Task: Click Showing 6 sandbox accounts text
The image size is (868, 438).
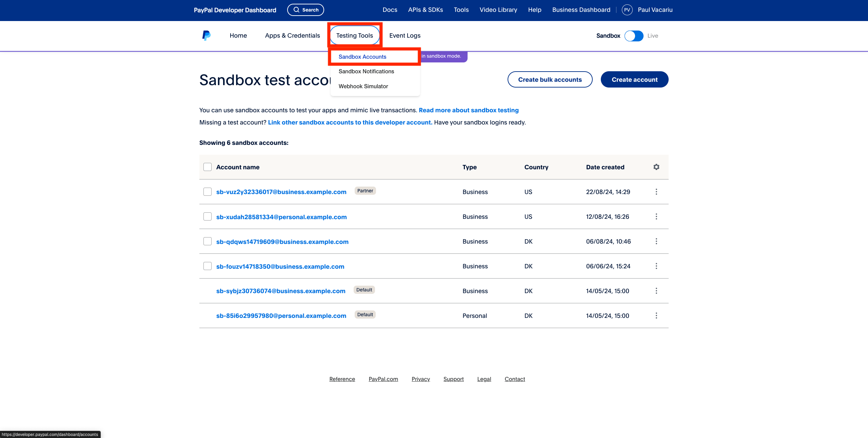Action: (x=244, y=143)
